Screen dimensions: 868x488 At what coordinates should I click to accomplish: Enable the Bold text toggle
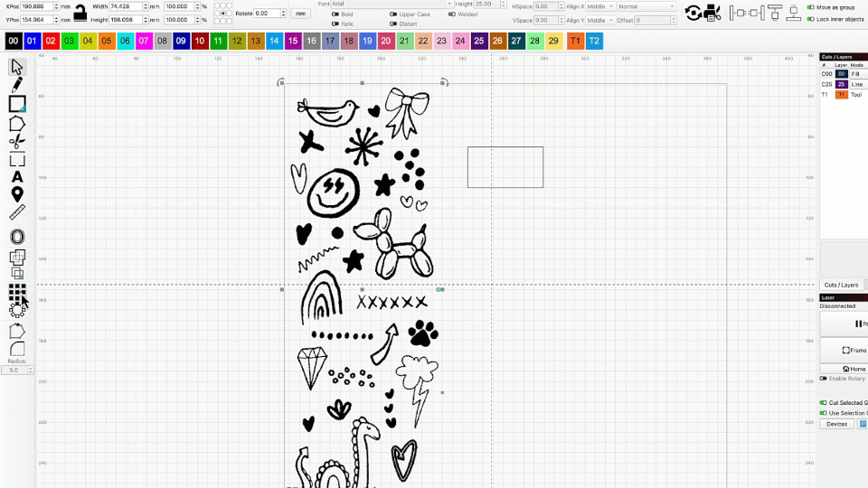coord(335,14)
